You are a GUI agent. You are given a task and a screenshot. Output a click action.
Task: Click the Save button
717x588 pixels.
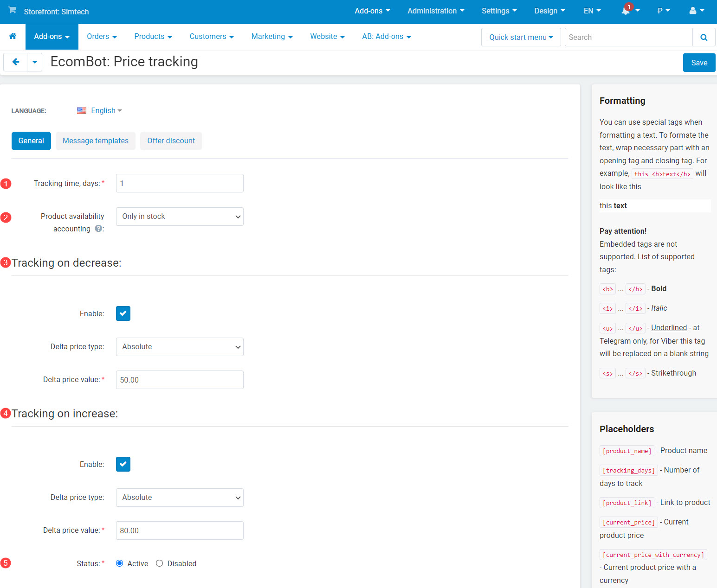pyautogui.click(x=699, y=62)
